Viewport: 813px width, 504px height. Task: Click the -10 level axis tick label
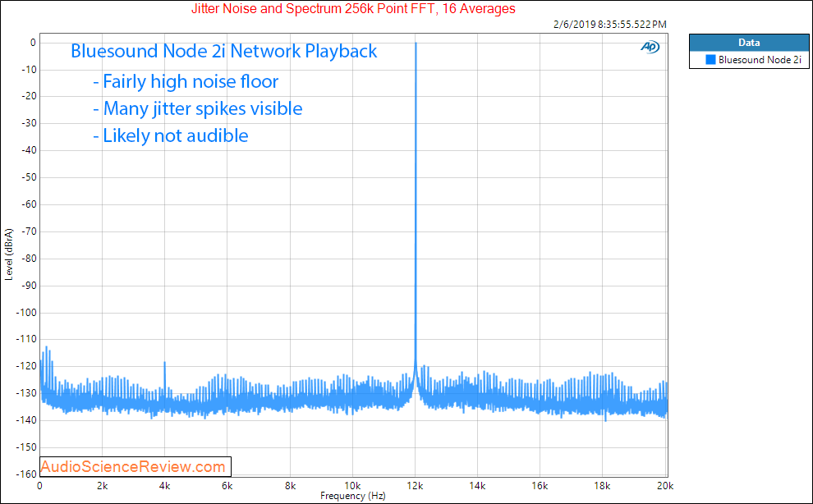29,70
